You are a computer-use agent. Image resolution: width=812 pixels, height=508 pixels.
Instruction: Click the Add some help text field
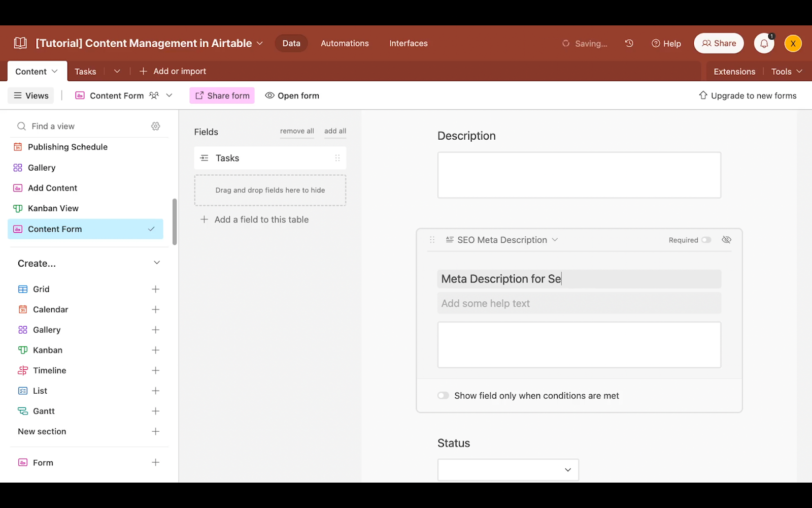(579, 303)
